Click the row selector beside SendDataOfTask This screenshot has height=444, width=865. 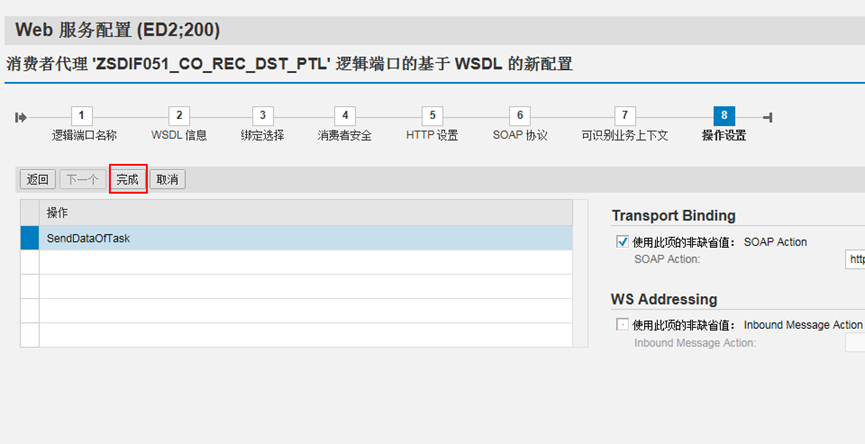point(30,238)
